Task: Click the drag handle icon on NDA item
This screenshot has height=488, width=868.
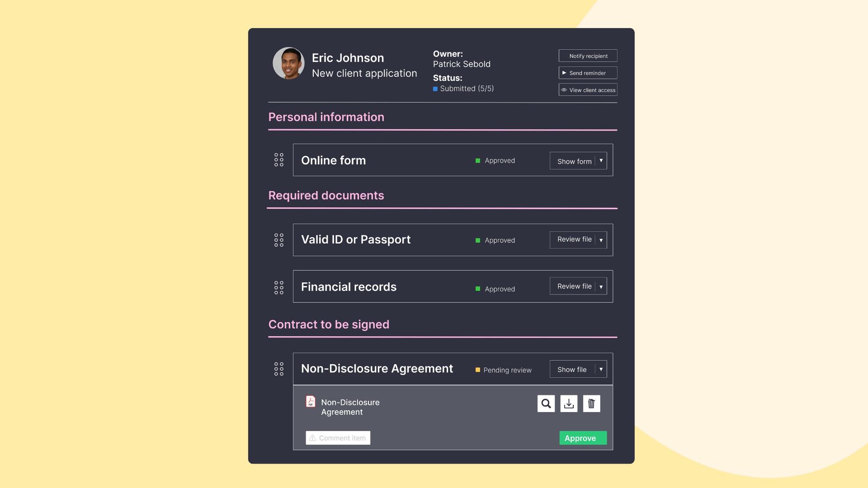Action: coord(279,369)
